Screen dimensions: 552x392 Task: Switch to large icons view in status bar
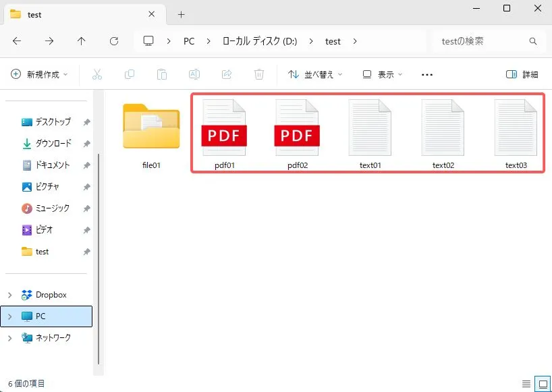(x=541, y=384)
